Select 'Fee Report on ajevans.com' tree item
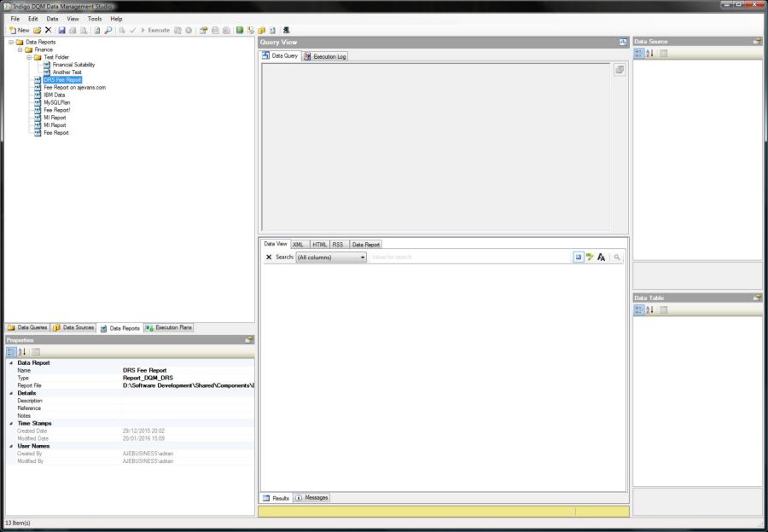 [x=74, y=87]
